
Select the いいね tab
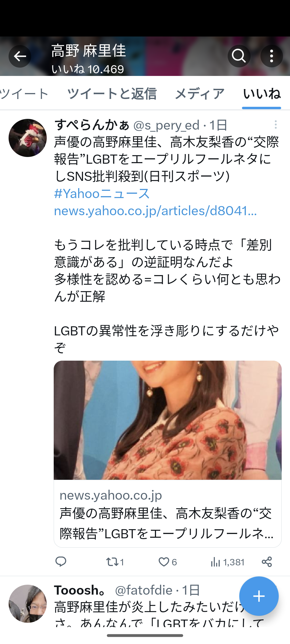pos(262,94)
